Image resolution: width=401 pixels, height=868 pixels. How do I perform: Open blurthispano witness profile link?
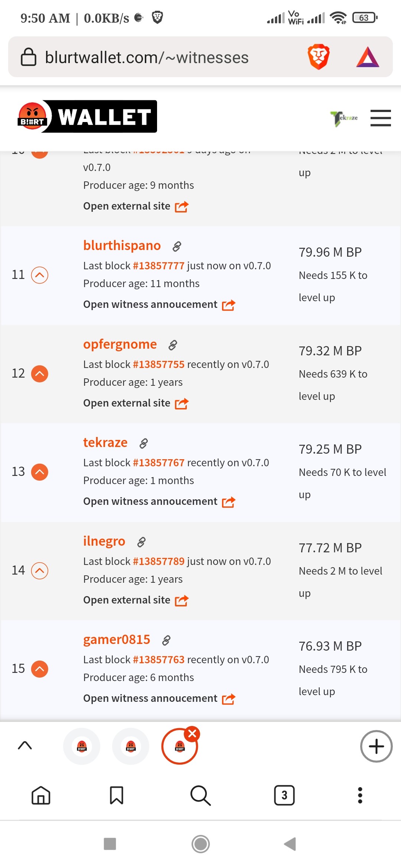122,246
